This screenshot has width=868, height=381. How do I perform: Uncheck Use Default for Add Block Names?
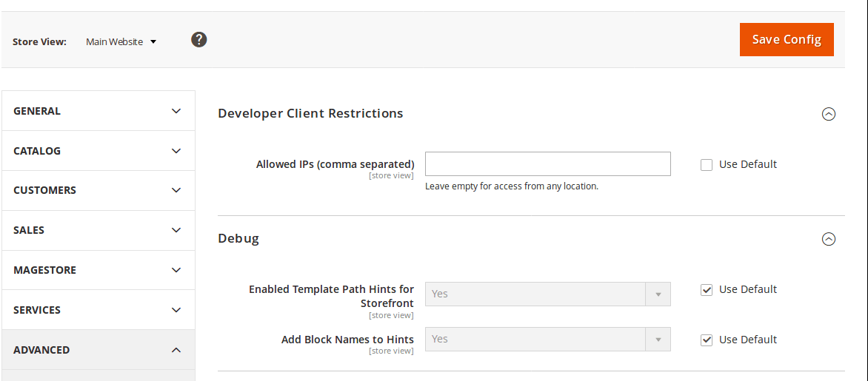click(707, 340)
